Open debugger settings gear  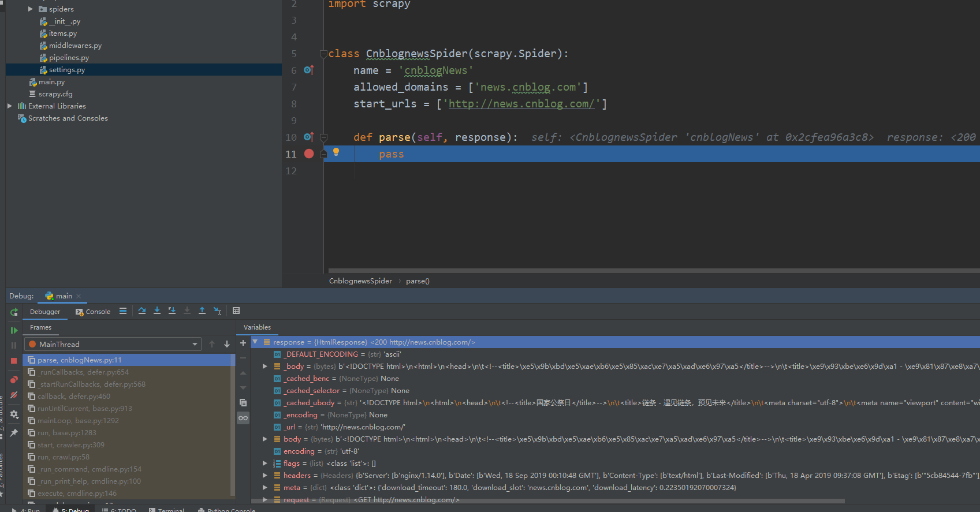[x=14, y=414]
